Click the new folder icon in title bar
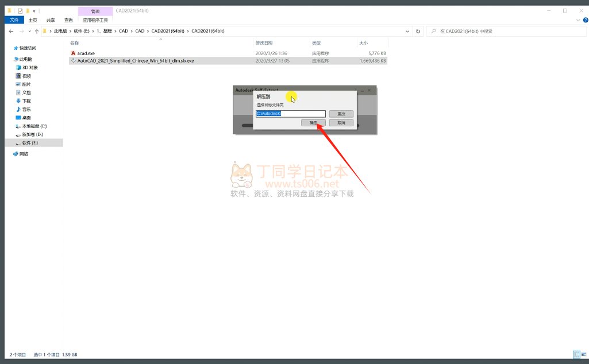Image resolution: width=589 pixels, height=364 pixels. 28,11
